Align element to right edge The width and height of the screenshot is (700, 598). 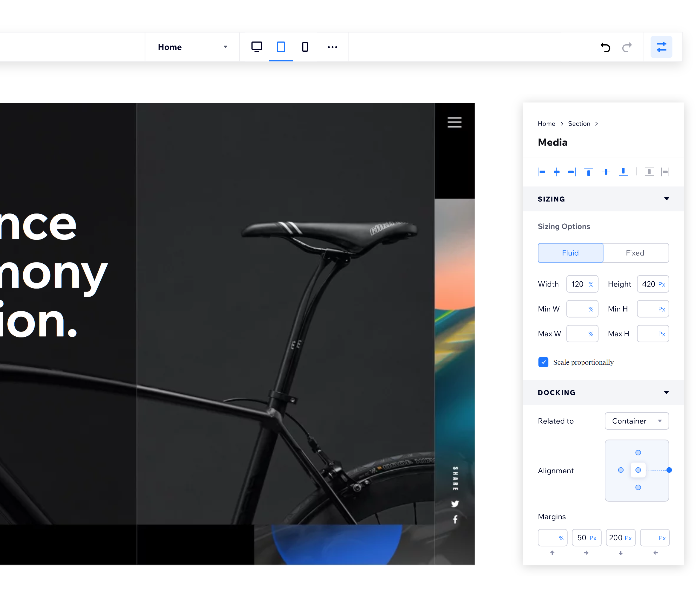[572, 172]
